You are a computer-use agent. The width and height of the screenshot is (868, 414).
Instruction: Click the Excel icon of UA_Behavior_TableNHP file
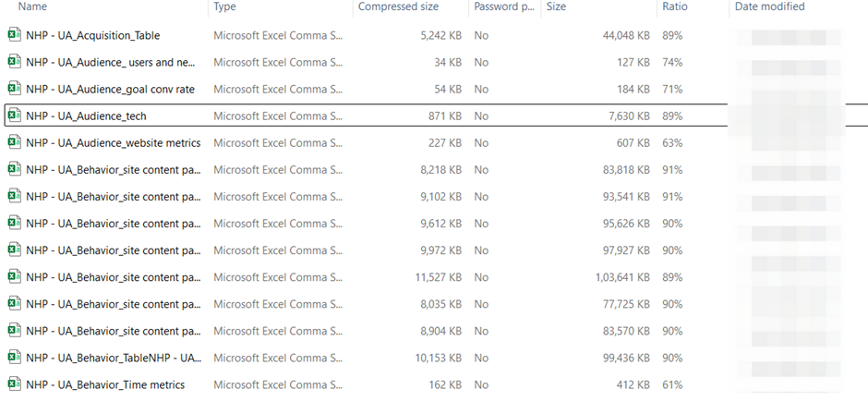click(14, 358)
